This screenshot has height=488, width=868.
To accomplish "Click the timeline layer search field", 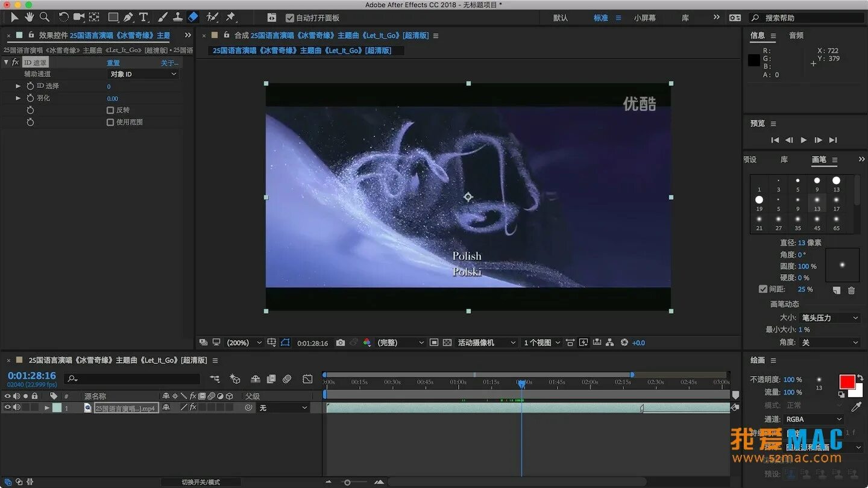I will point(133,379).
